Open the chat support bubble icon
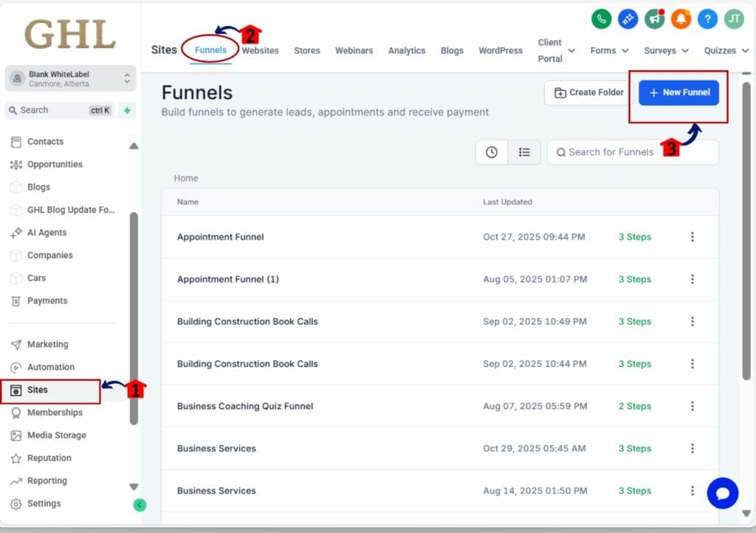756x533 pixels. pos(722,493)
